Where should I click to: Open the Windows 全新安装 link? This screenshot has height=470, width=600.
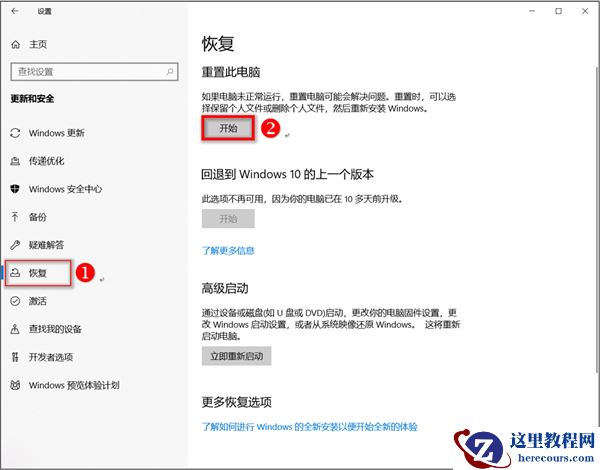pyautogui.click(x=309, y=427)
